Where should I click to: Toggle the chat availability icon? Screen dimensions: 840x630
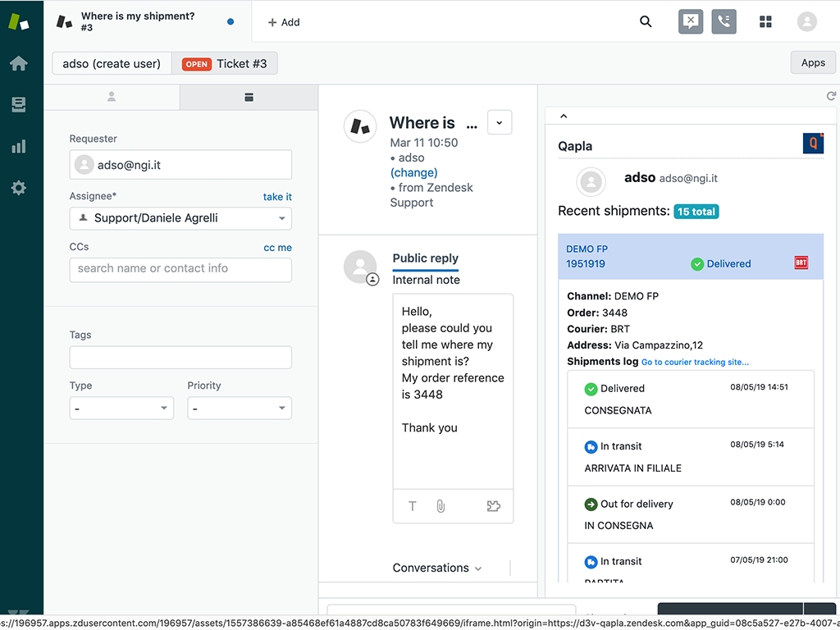[x=691, y=22]
